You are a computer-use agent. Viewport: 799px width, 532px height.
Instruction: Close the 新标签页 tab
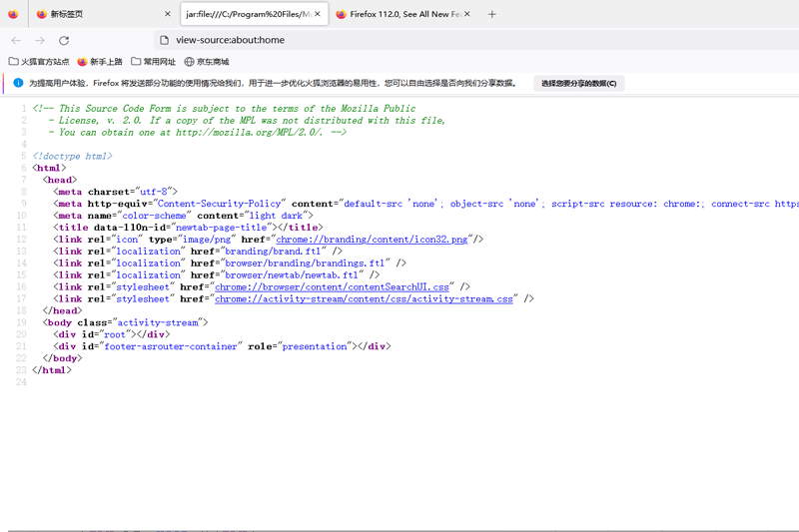pos(167,14)
